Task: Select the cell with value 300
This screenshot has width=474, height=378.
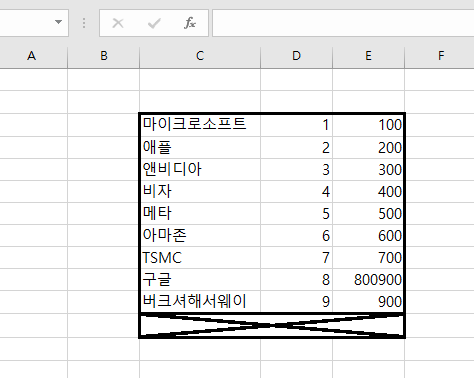Action: tap(368, 169)
